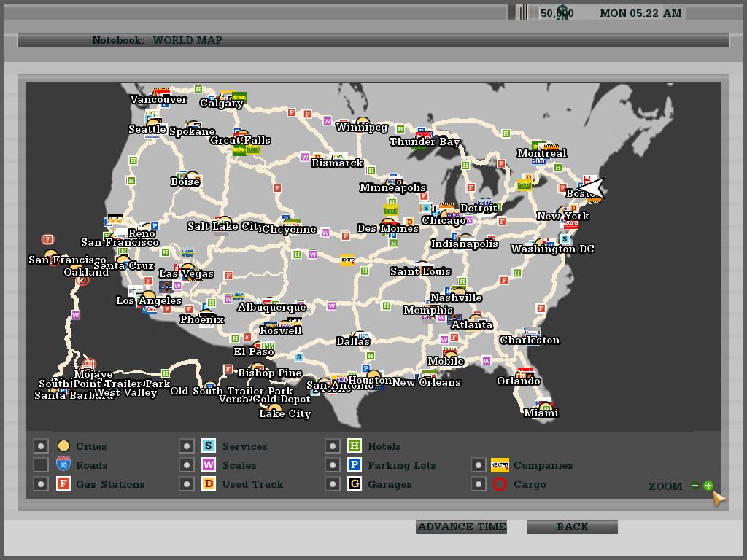Toggle the Parking Lots checkbox
The height and width of the screenshot is (560, 747).
(x=333, y=464)
